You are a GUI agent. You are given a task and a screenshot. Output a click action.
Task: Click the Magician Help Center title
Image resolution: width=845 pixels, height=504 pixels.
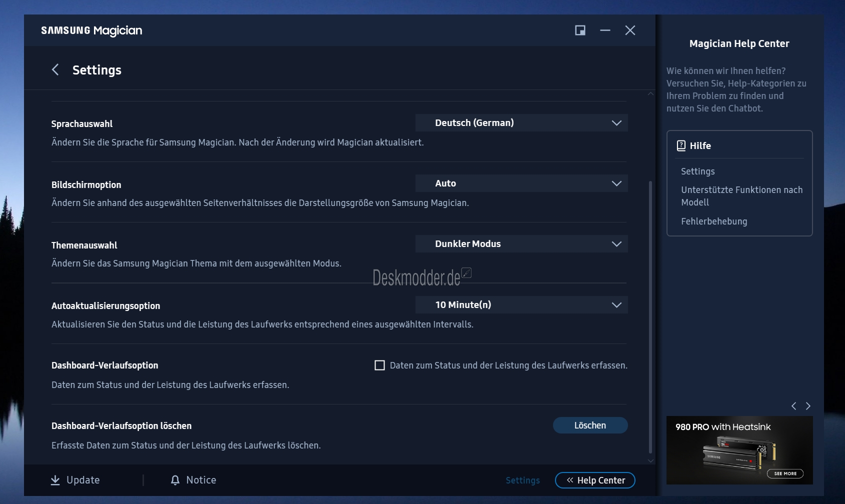[739, 43]
